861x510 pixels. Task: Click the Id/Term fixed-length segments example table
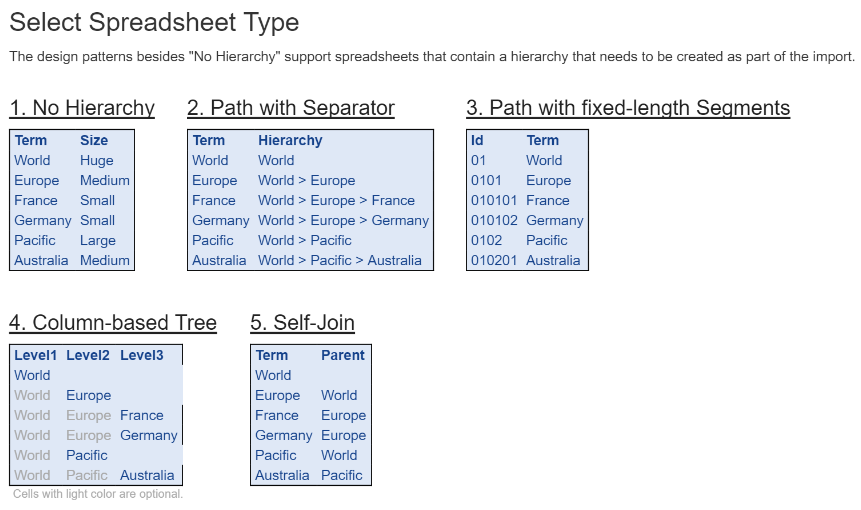click(527, 200)
